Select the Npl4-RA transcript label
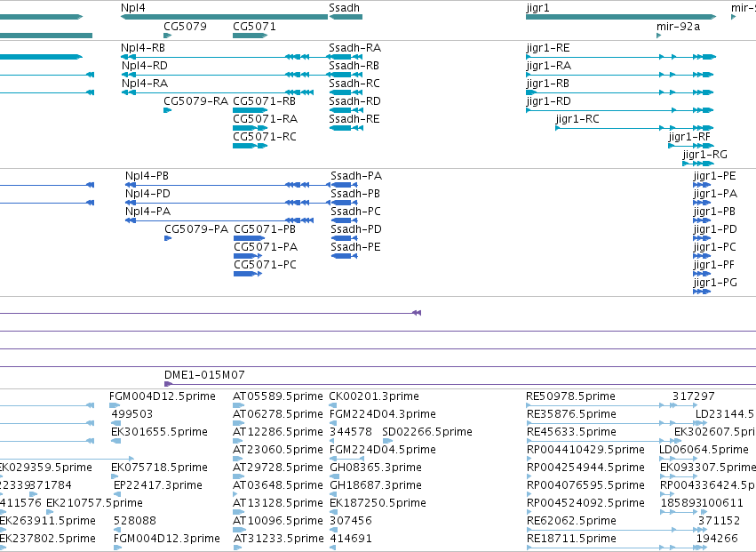756x552 pixels. [x=145, y=84]
